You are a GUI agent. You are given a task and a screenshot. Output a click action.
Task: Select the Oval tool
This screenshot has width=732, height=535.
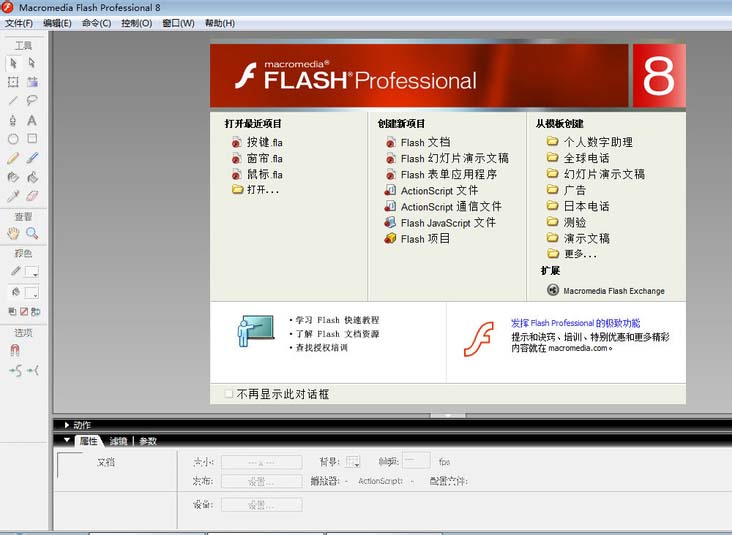coord(13,139)
